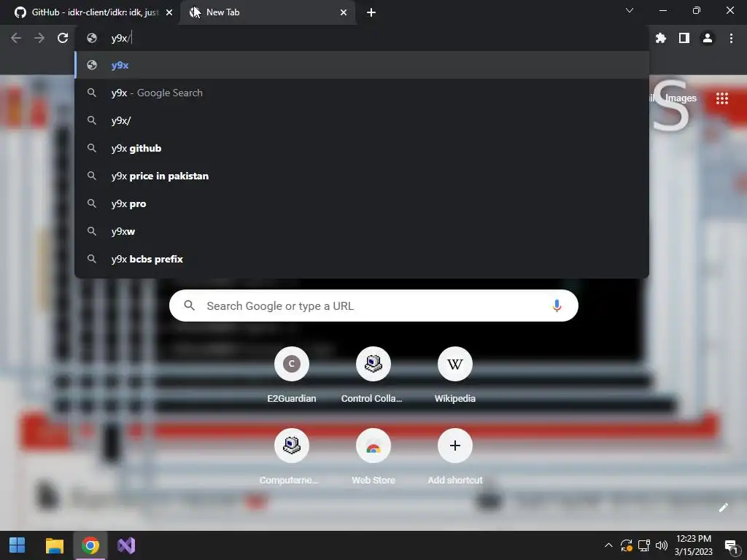747x560 pixels.
Task: Open the Google apps grid
Action: [x=722, y=98]
